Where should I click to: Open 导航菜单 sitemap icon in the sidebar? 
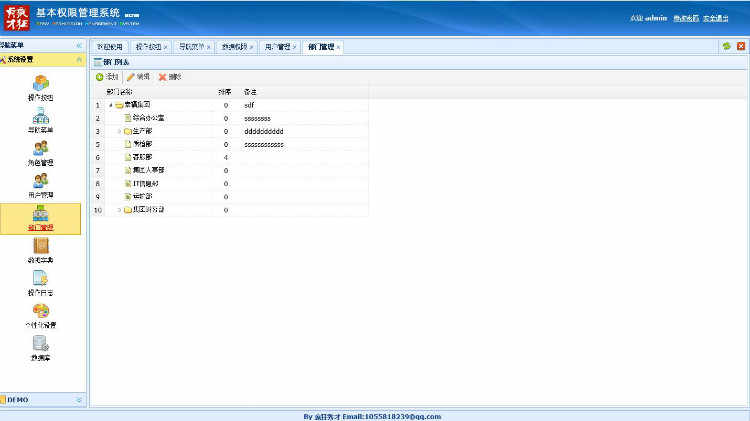(x=41, y=115)
